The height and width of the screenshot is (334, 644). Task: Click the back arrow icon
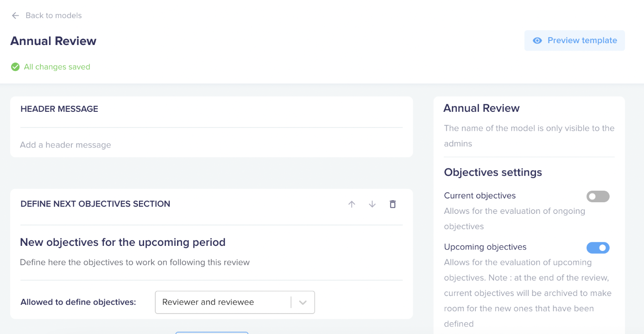15,16
